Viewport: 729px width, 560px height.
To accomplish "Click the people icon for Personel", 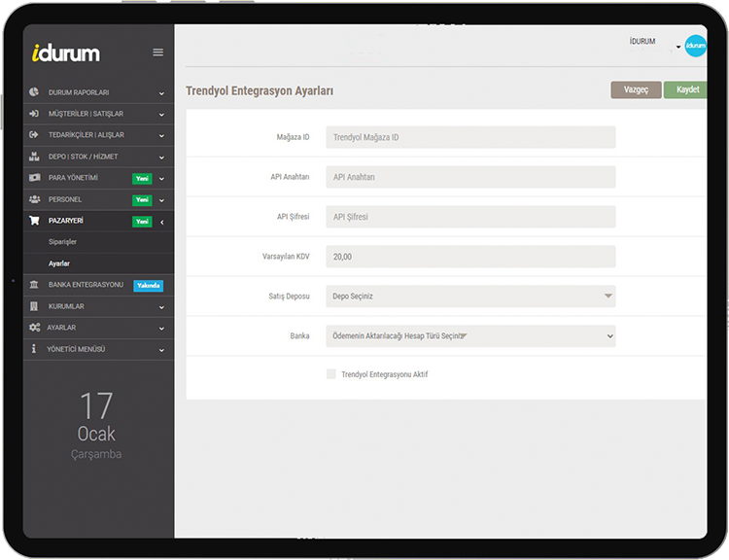I will coord(34,199).
